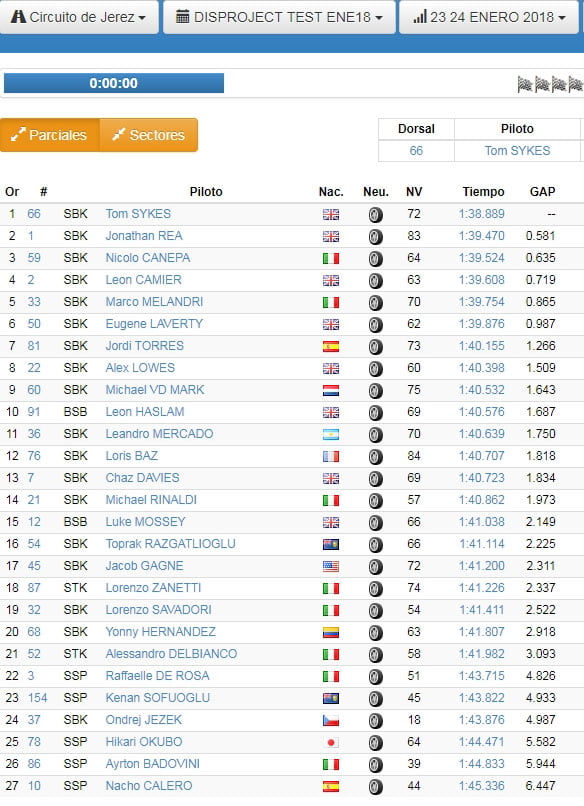Open the Circuito de Jerez dropdown

coord(79,17)
